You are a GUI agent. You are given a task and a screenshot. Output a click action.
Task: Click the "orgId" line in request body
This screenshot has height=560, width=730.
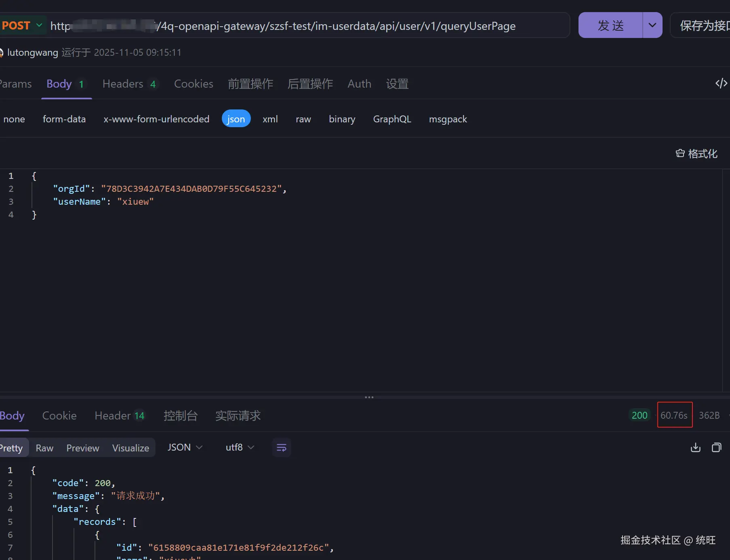pyautogui.click(x=170, y=189)
